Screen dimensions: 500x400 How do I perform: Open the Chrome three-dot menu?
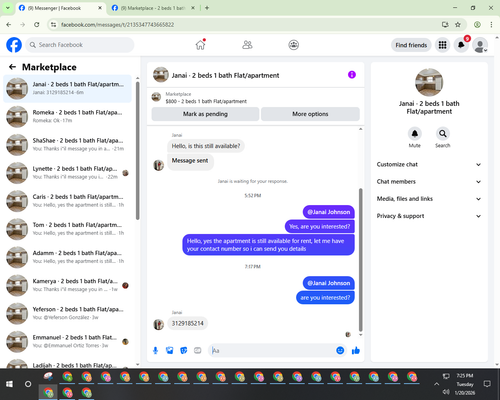point(491,24)
